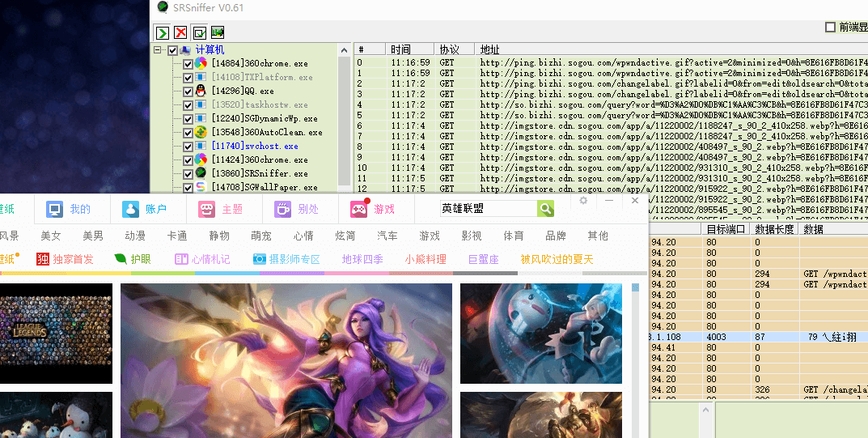
Task: Open the 小熊料理 collection link
Action: coord(426,259)
